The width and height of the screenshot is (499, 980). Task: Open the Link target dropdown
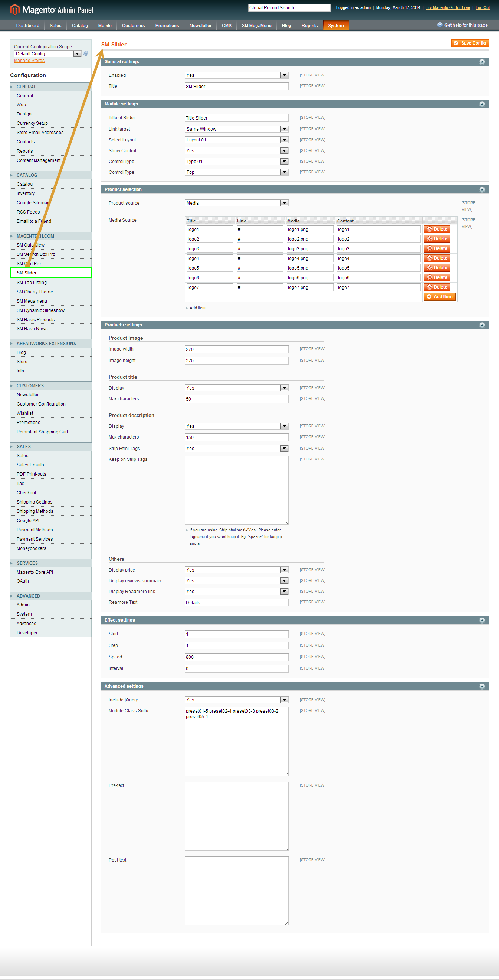coord(236,129)
